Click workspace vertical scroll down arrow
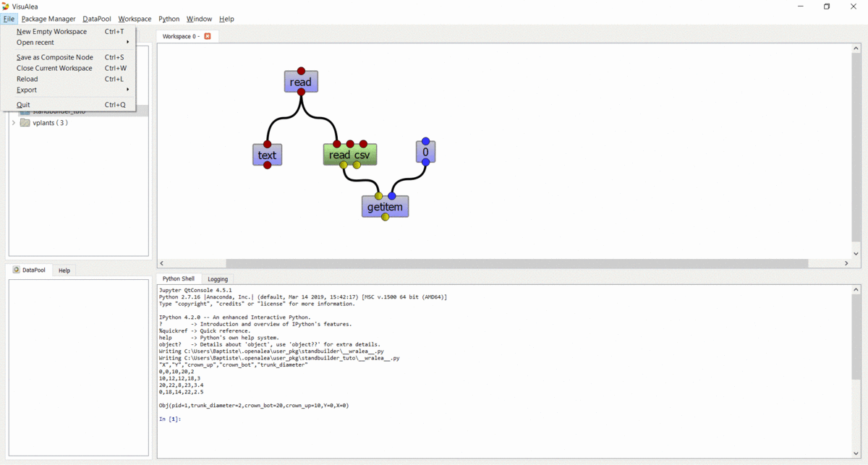The image size is (868, 465). (856, 255)
